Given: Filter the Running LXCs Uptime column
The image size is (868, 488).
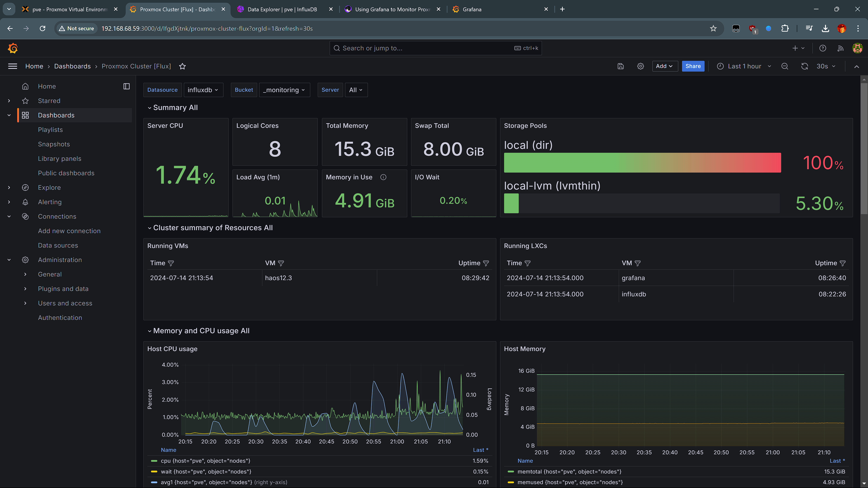Looking at the screenshot, I should (x=843, y=263).
